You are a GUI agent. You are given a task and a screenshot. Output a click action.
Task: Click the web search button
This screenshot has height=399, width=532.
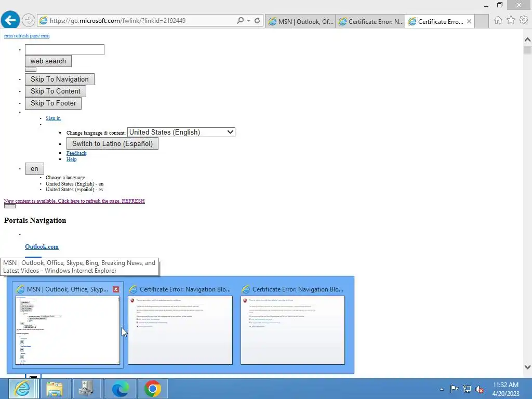pos(48,61)
